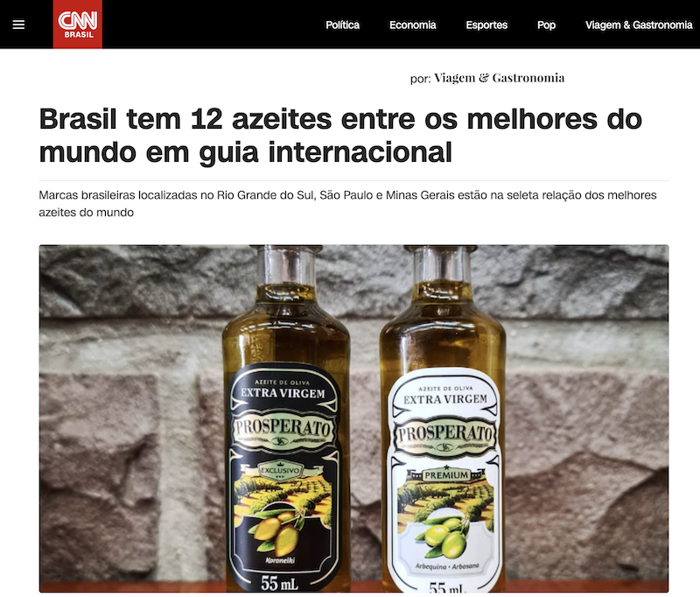Click the Arbequina Arbosana text on the right bottle
This screenshot has height=597, width=700.
[x=447, y=566]
